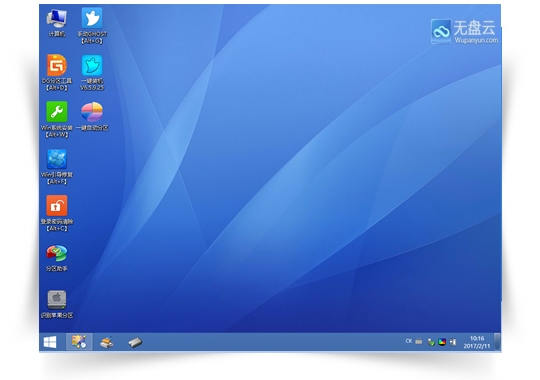Click the network tray icon
The image size is (540, 380).
[453, 342]
